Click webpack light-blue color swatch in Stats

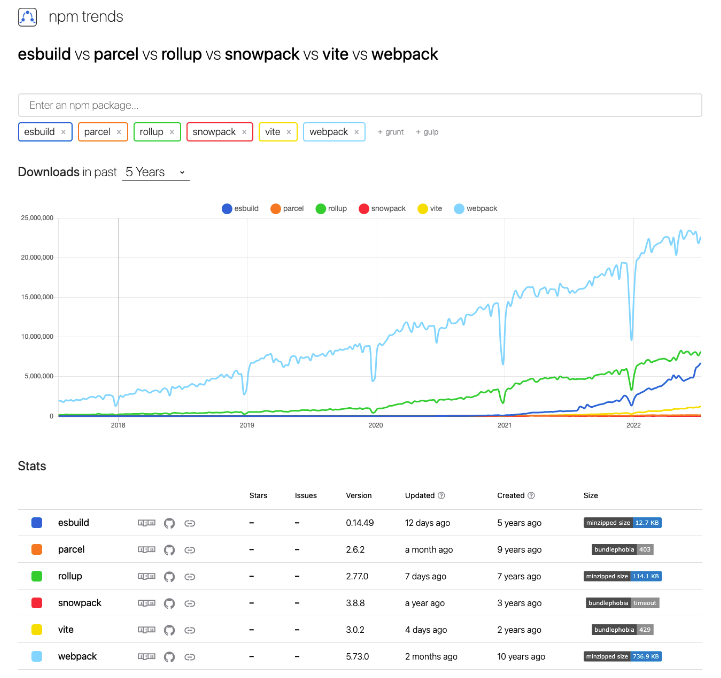(x=36, y=656)
